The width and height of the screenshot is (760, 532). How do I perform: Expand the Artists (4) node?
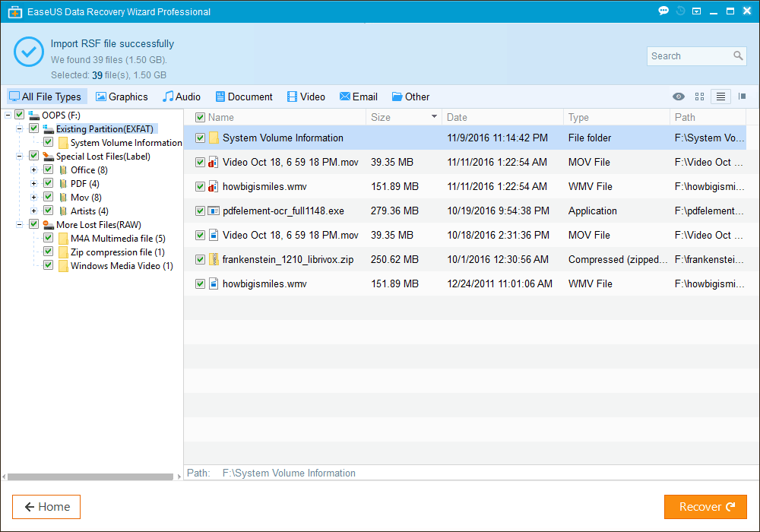coord(34,211)
